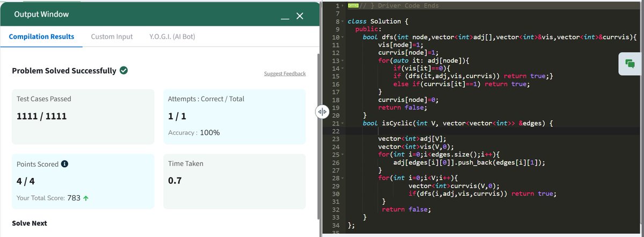The height and width of the screenshot is (237, 644).
Task: Collapse class Solution fold at line 8
Action: coord(342,21)
